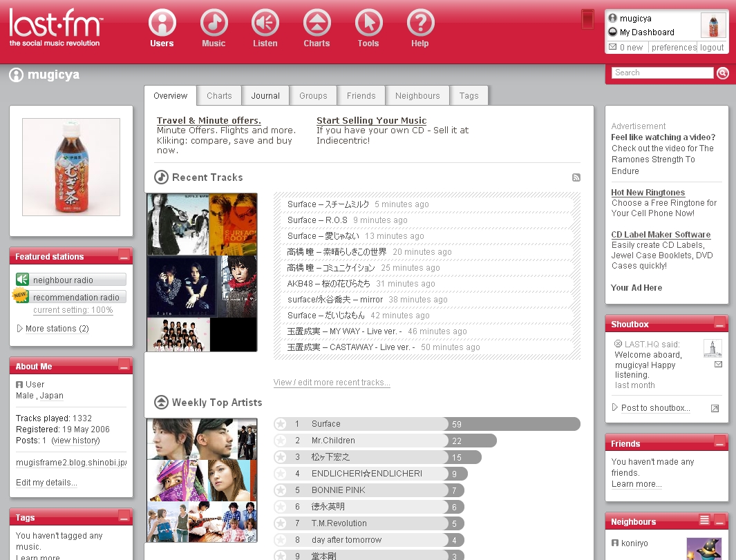Viewport: 736px width, 560px height.
Task: Click the view history link
Action: click(x=75, y=441)
